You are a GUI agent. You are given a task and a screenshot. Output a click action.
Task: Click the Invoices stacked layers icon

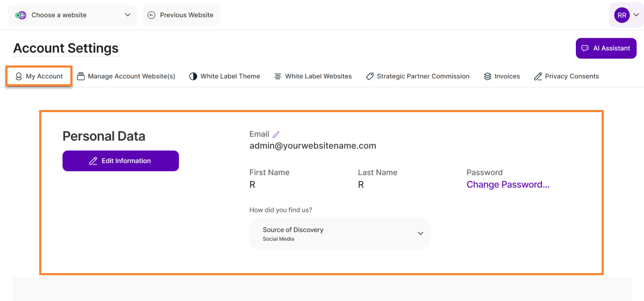tap(487, 77)
